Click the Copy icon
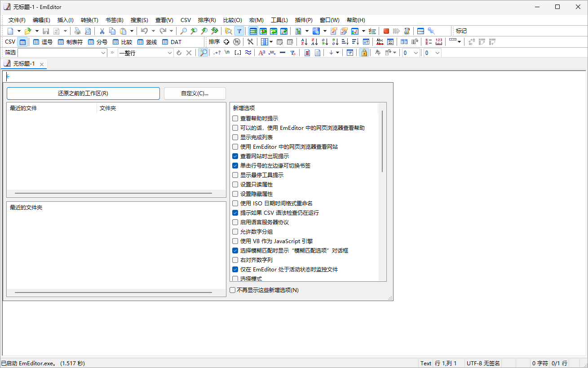The width and height of the screenshot is (588, 368). point(112,31)
